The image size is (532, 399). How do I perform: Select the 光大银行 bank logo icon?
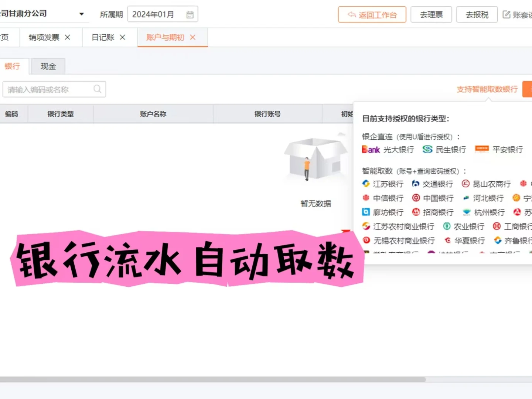(371, 149)
